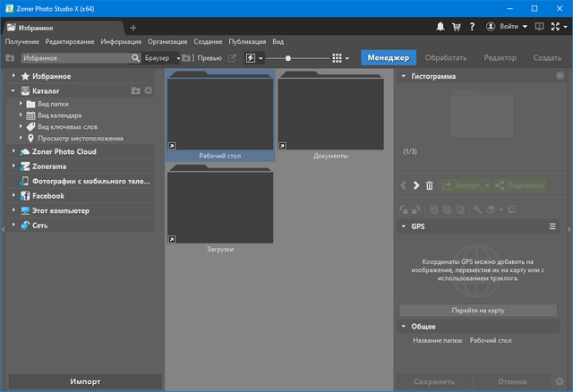Collapse the Гистограмма panel

pos(404,76)
